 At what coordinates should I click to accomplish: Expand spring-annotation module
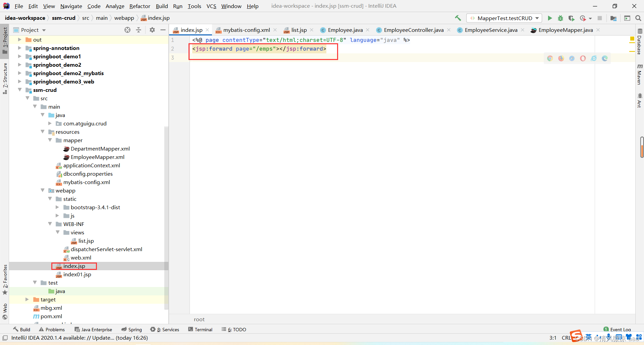coord(19,48)
